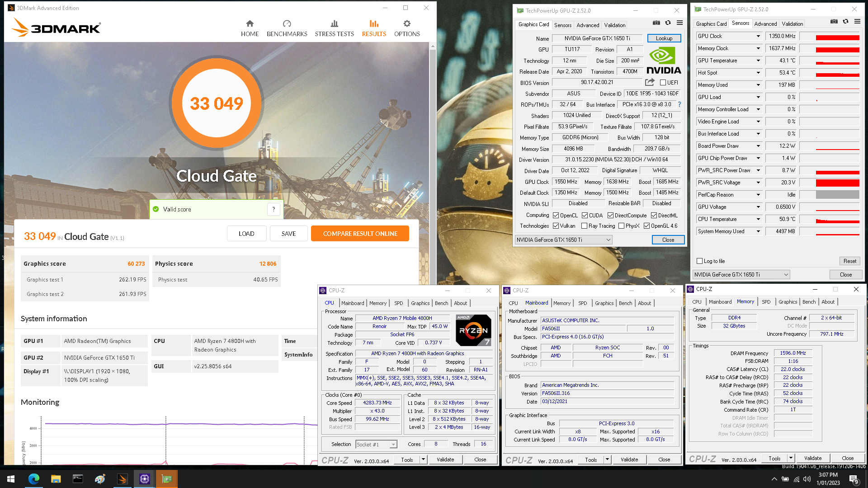Open File Explorer from taskbar
868x488 pixels.
pos(56,479)
